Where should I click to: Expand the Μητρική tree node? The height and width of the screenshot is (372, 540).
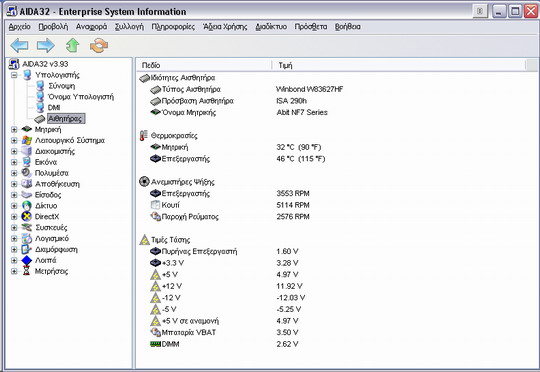click(x=14, y=130)
